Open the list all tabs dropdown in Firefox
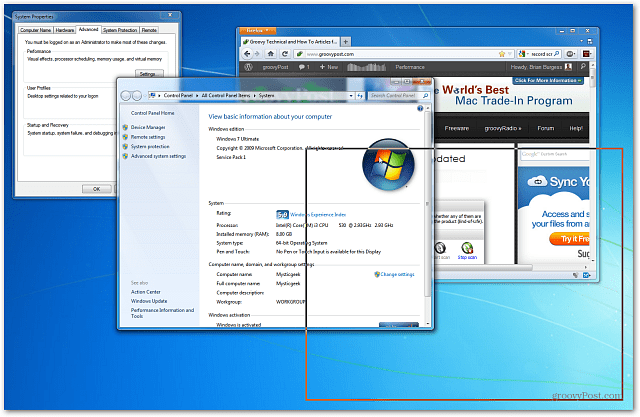 582,41
